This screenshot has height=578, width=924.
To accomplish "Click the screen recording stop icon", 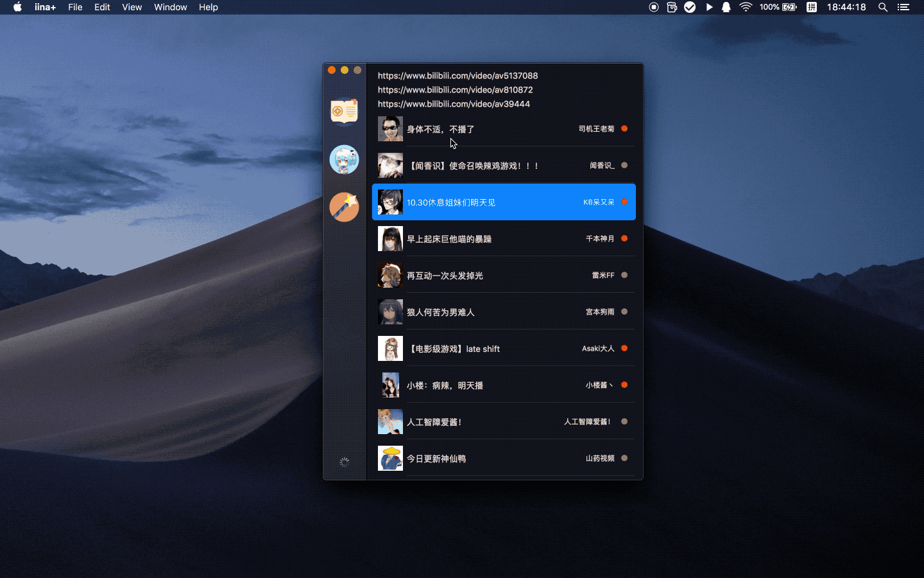I will click(653, 7).
